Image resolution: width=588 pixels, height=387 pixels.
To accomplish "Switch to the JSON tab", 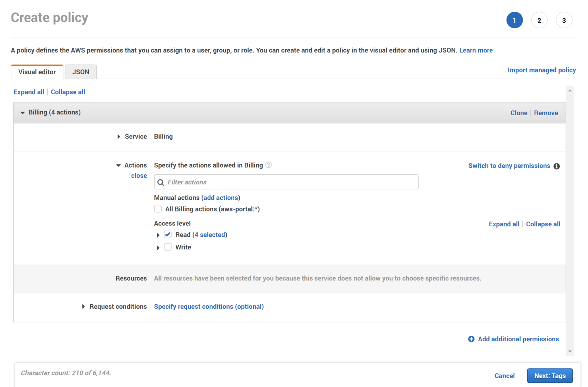I will pos(80,72).
